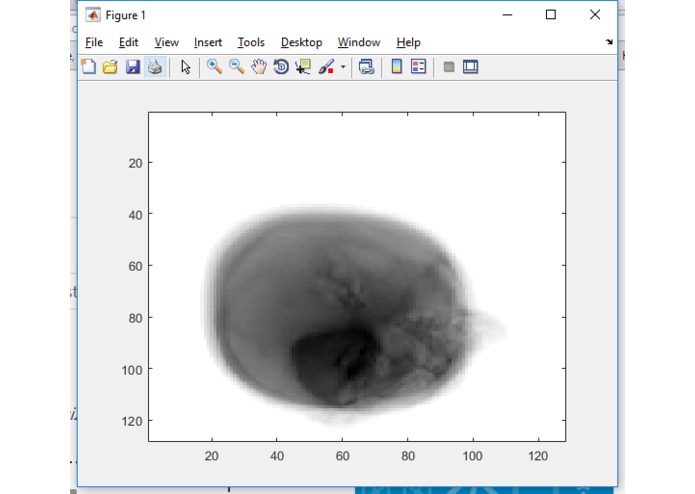
Task: Activate the Zoom Out magnifier tool
Action: point(237,67)
